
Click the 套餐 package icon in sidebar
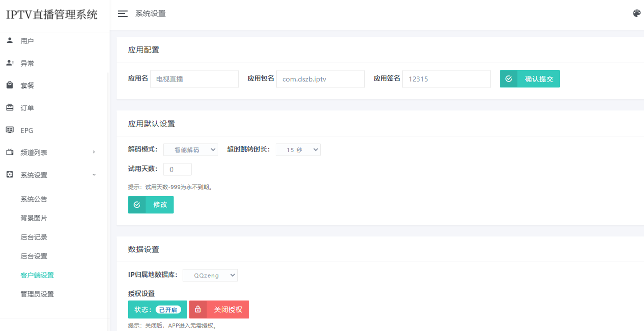(9, 85)
